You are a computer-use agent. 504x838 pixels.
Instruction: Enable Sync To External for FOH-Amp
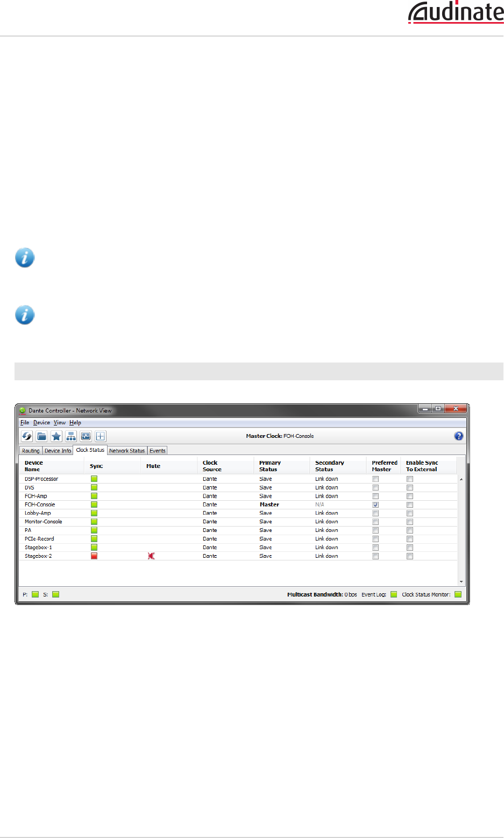[410, 496]
